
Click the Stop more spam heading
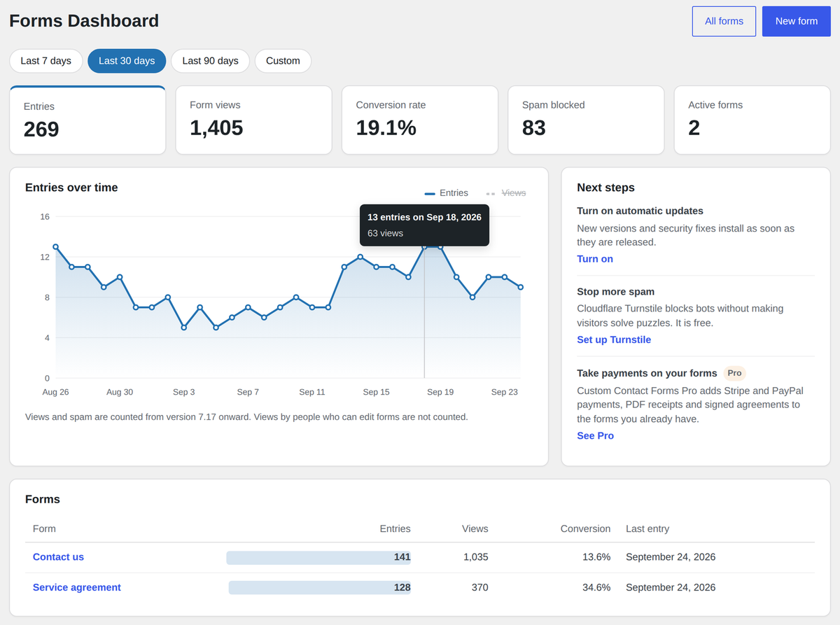[x=615, y=291]
